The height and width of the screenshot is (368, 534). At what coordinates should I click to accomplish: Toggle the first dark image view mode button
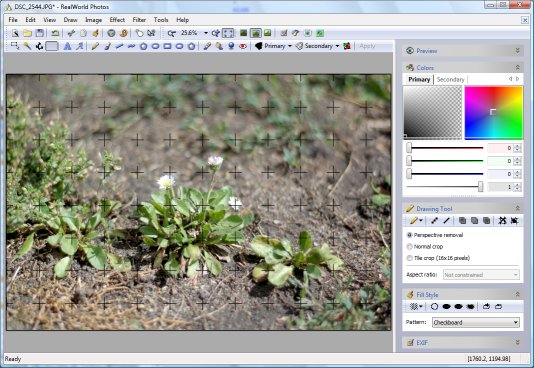point(244,33)
